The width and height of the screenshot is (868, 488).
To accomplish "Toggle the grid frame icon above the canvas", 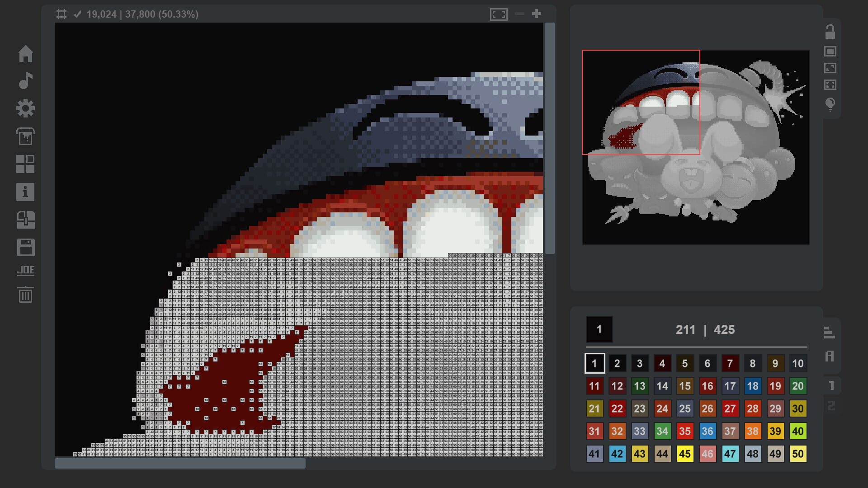I will point(62,14).
